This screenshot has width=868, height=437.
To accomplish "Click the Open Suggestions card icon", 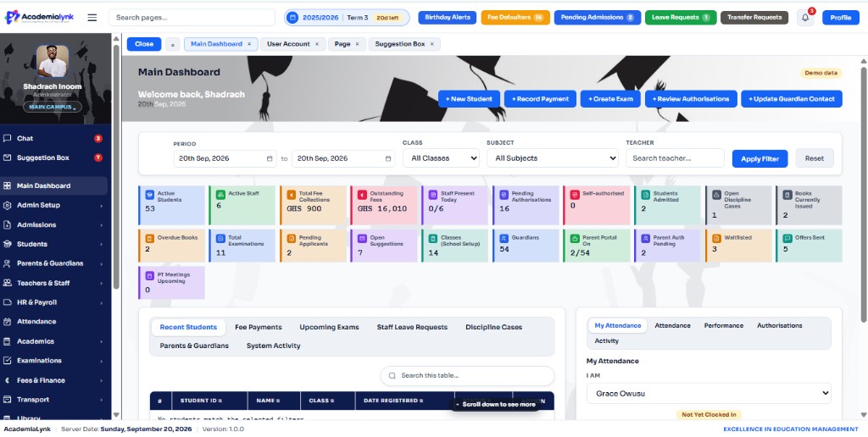I will tap(362, 239).
